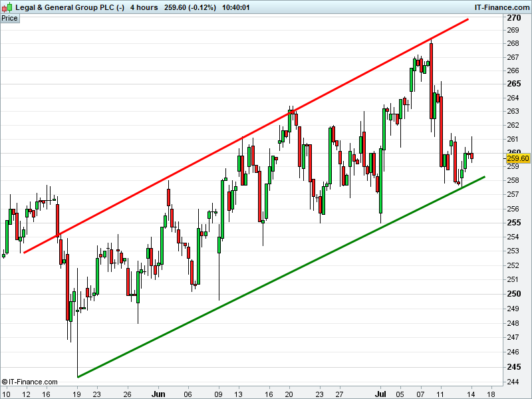The width and height of the screenshot is (532, 399).
Task: Click the 10:40:01 timestamp in header
Action: [236, 7]
